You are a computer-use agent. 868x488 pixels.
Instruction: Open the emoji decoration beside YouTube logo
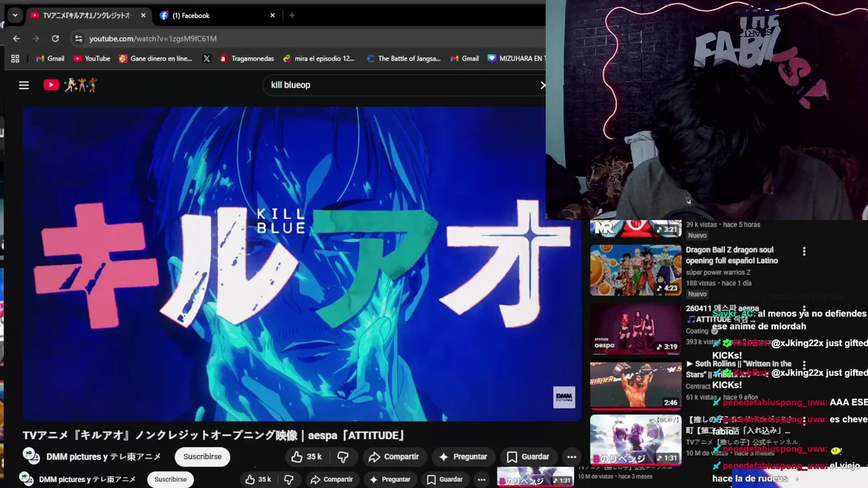coord(81,85)
